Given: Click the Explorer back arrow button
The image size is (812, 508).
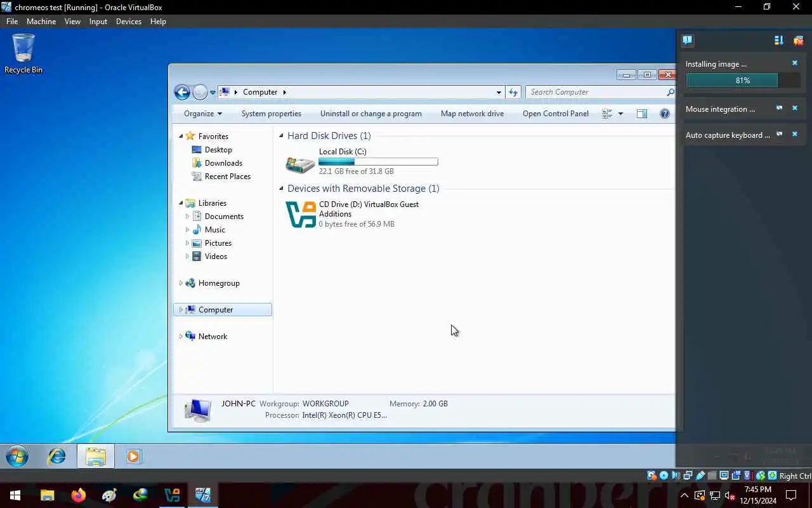Looking at the screenshot, I should point(182,92).
